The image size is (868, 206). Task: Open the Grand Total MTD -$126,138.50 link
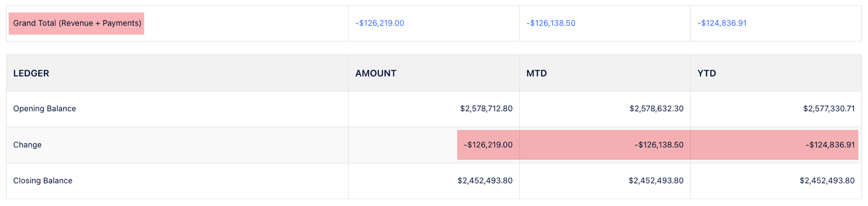[x=551, y=23]
